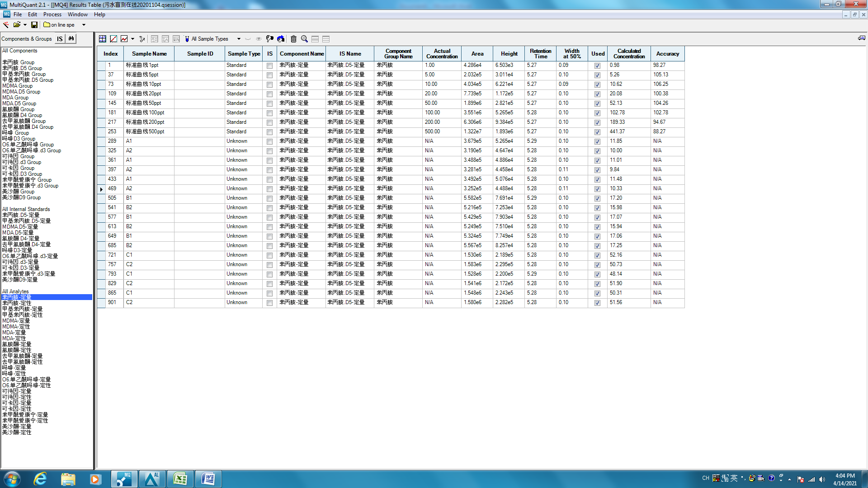Click the Accuracy column header
The width and height of the screenshot is (868, 488).
(667, 53)
